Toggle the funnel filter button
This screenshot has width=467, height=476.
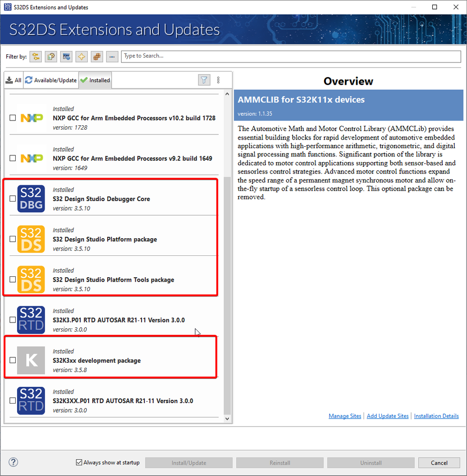coord(204,80)
